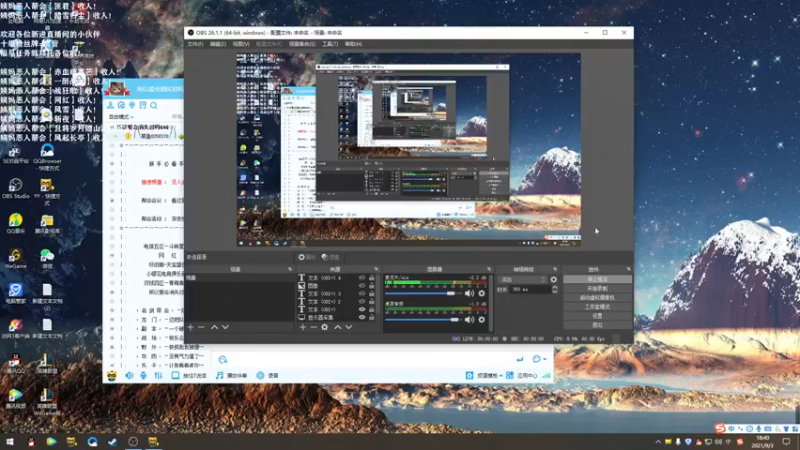Click the start recording button in Controls
The height and width of the screenshot is (450, 800).
(597, 289)
